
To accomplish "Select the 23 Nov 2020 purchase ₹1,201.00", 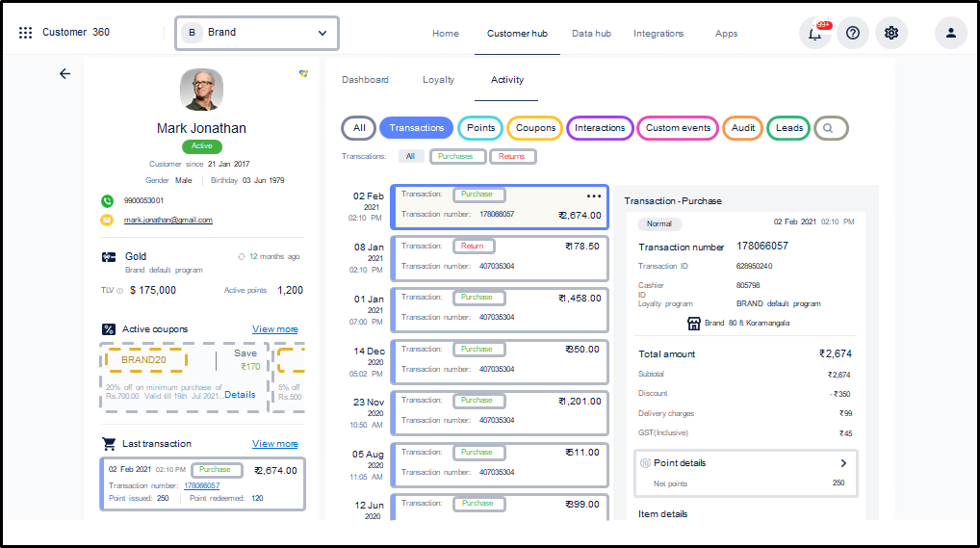I will point(500,412).
